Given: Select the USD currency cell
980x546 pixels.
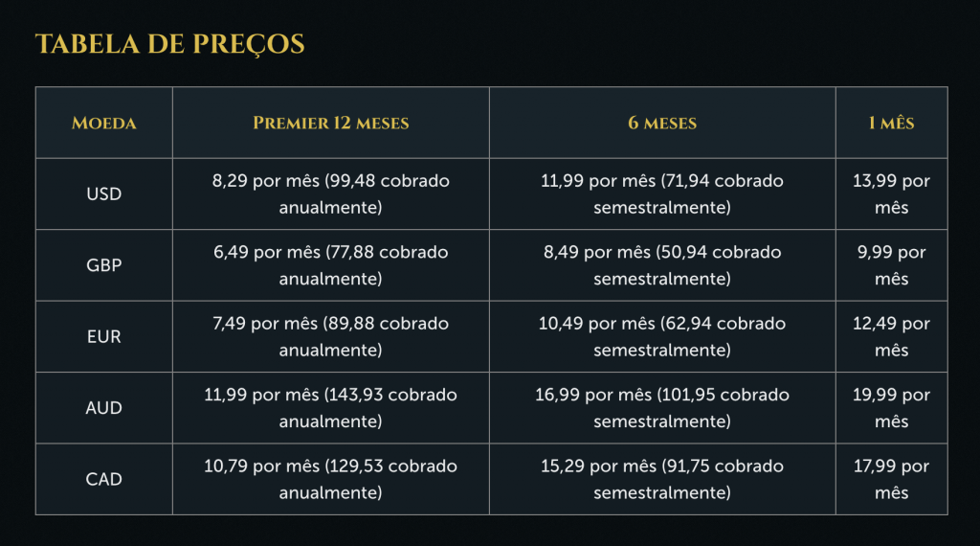Looking at the screenshot, I should [103, 193].
